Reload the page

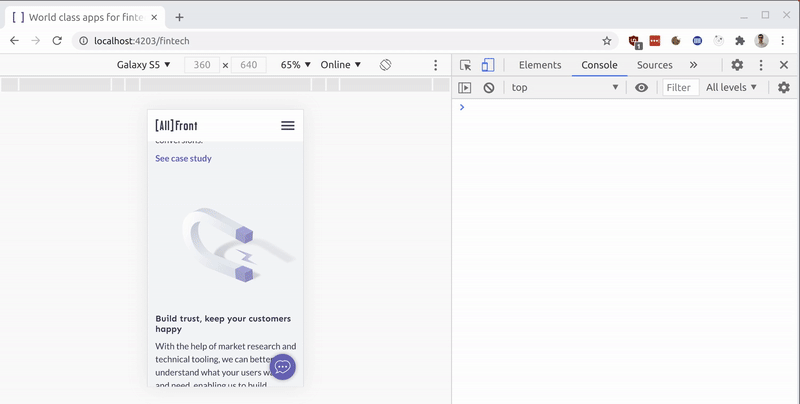[57, 41]
